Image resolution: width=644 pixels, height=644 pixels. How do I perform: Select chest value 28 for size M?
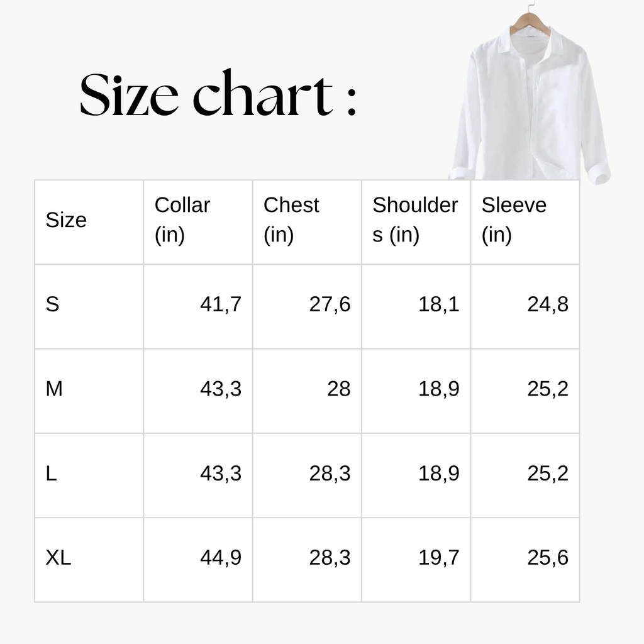tap(339, 389)
